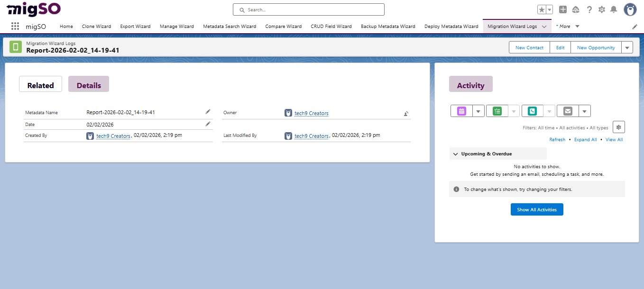
Task: Click the New Event calendar icon
Action: click(460, 110)
